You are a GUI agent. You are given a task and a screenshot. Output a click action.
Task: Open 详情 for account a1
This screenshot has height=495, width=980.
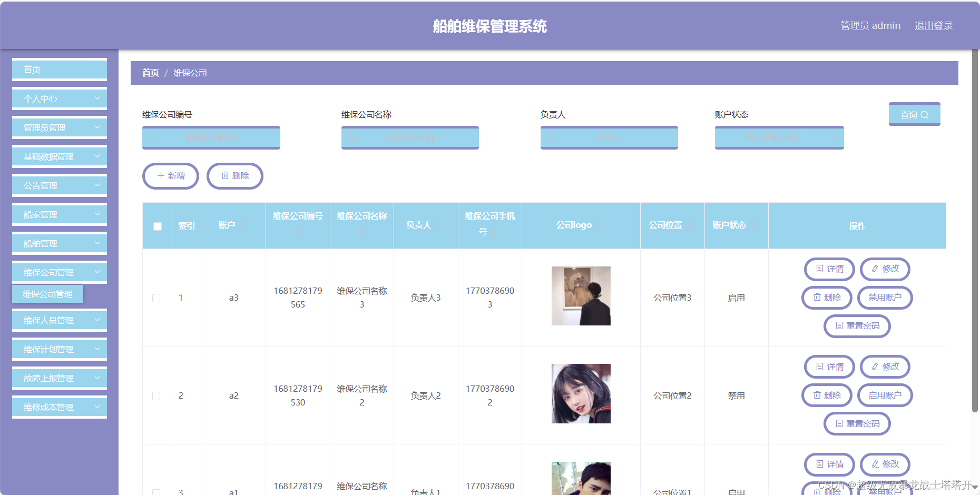[829, 464]
